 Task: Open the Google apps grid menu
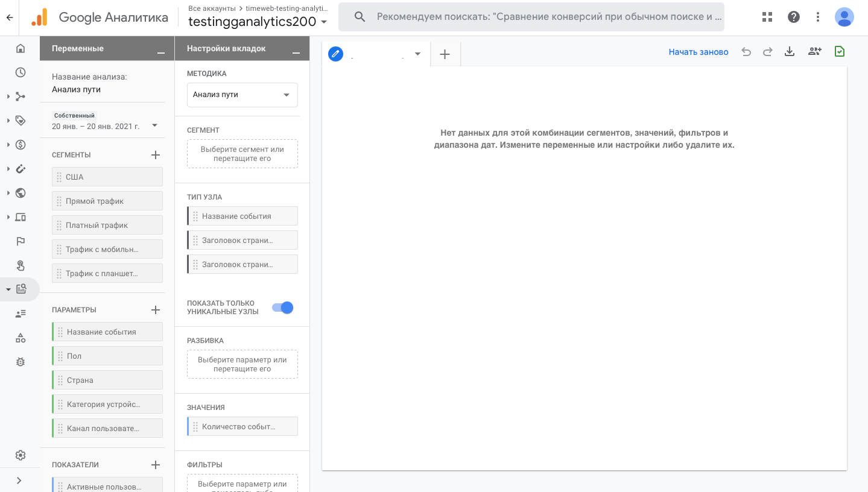click(767, 17)
